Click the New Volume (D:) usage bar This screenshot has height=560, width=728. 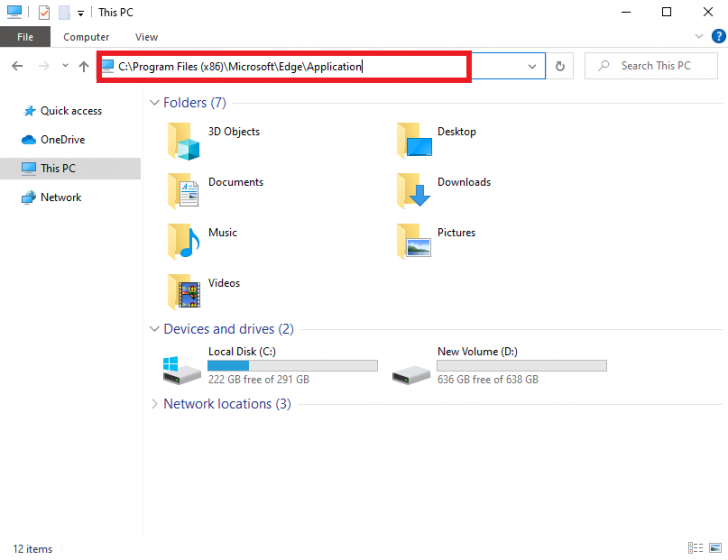click(522, 366)
